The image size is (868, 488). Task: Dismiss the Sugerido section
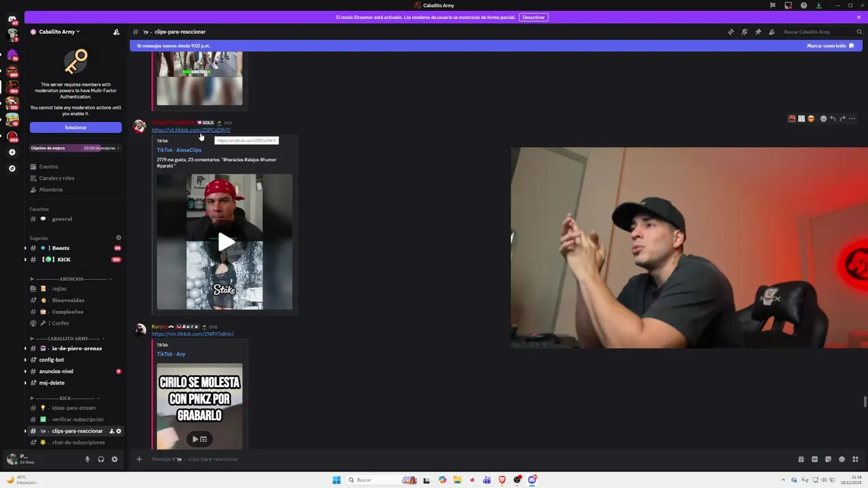pyautogui.click(x=119, y=238)
